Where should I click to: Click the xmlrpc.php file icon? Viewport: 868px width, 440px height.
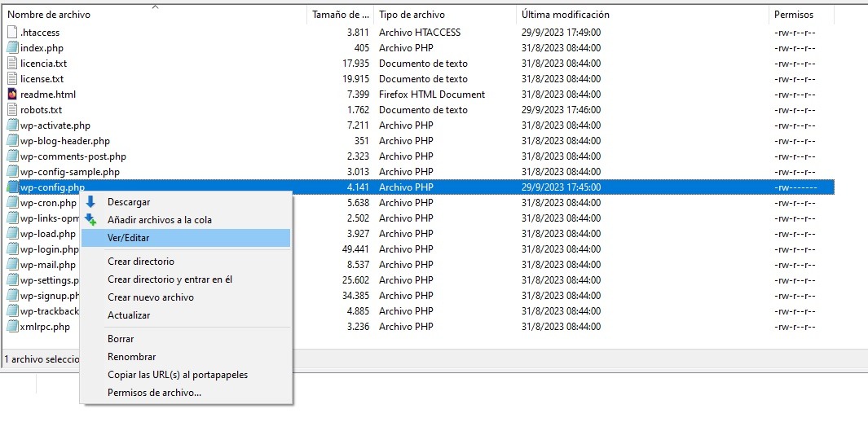12,327
